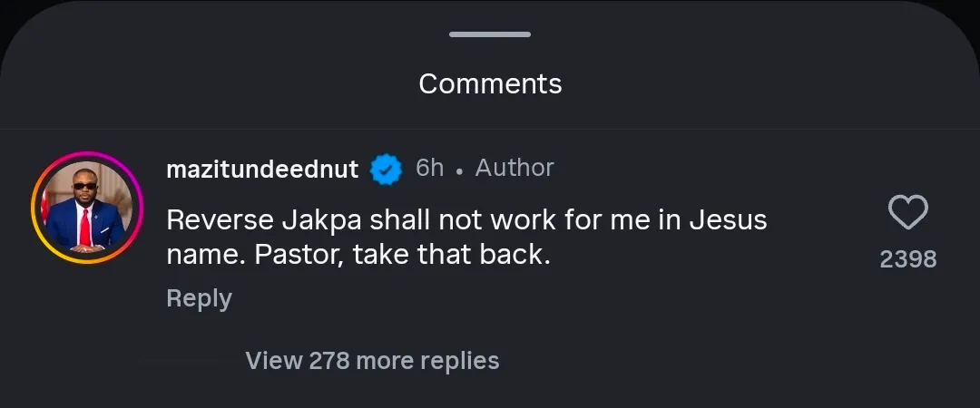Viewport: 980px width, 408px height.
Task: Open mazitundeednut's profile picture
Action: pyautogui.click(x=87, y=208)
